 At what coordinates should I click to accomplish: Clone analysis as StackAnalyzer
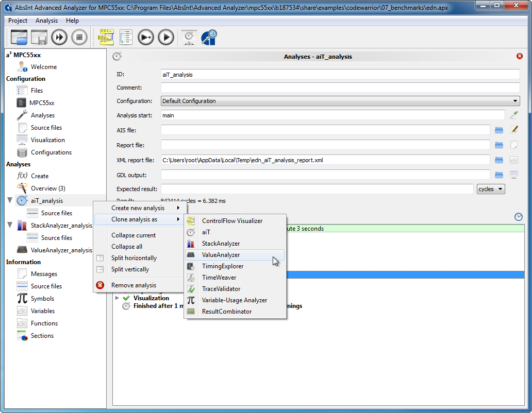[235, 244]
